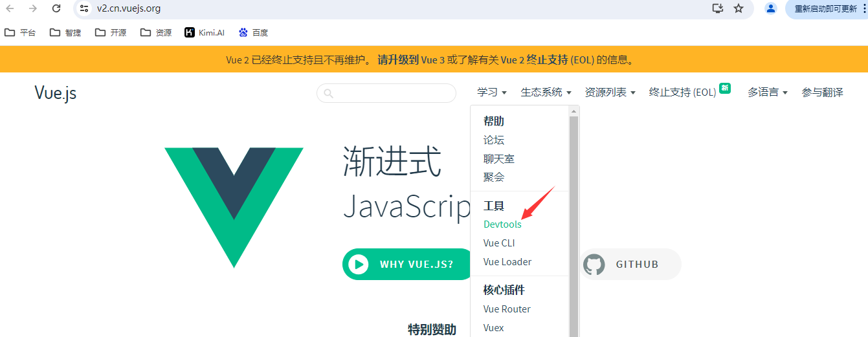Click 终止支持 link in the orange banner
Screen dimensions: 868x337
pyautogui.click(x=547, y=60)
